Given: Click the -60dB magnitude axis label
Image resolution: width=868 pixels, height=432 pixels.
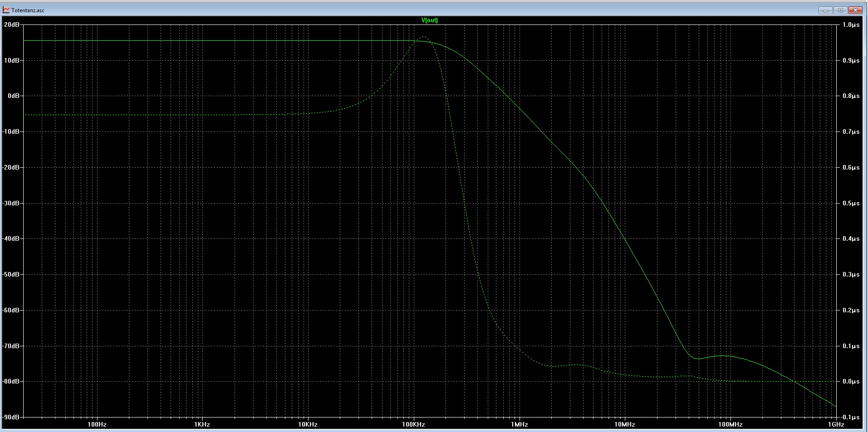Looking at the screenshot, I should click(11, 310).
